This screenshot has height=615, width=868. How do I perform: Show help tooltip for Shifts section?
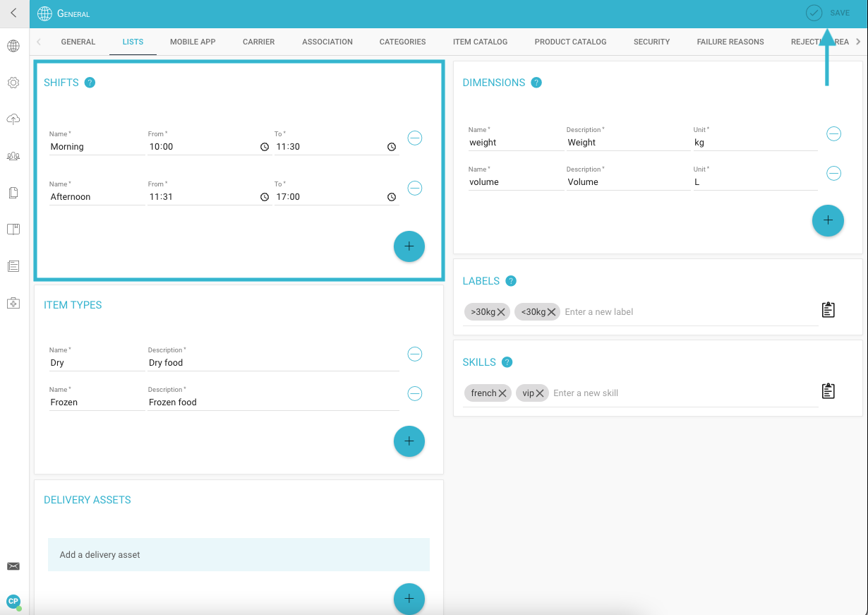(90, 83)
